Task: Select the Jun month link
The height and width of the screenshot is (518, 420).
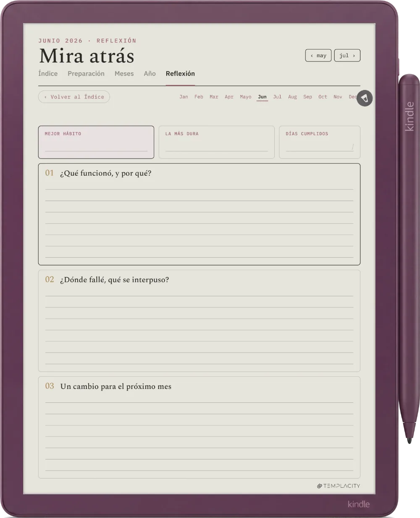Action: coord(262,97)
